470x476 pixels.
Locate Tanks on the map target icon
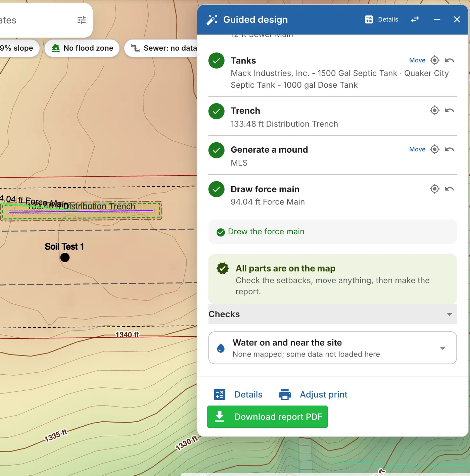(435, 60)
